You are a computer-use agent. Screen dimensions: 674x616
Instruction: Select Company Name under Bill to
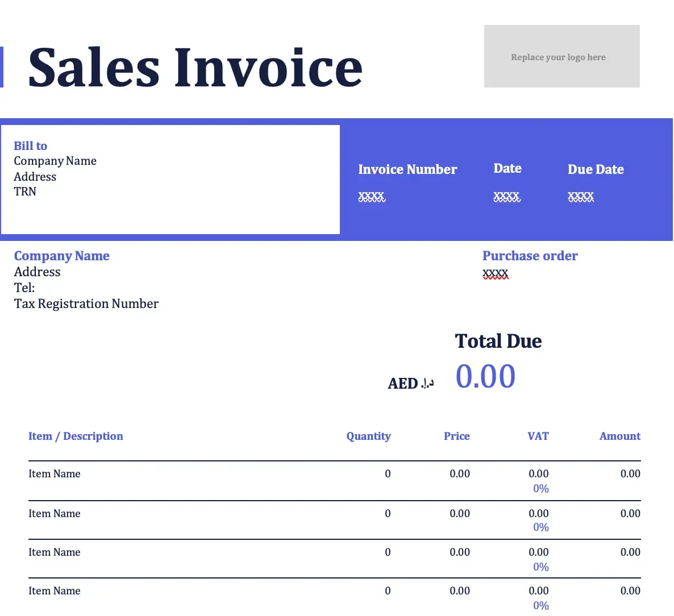pos(55,161)
